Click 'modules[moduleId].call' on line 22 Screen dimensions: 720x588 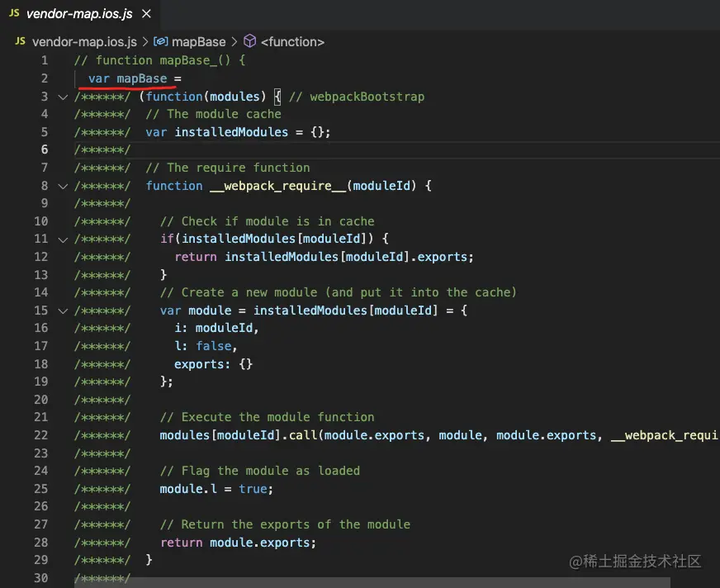239,435
